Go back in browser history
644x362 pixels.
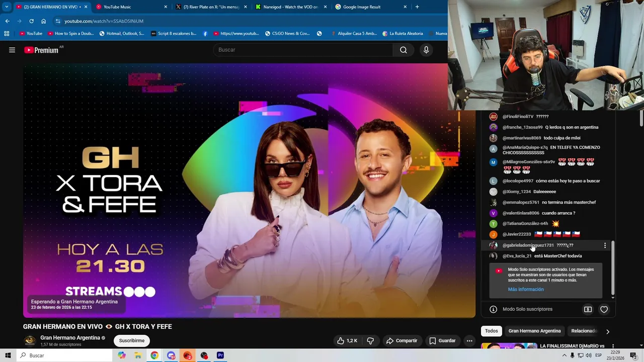(7, 21)
